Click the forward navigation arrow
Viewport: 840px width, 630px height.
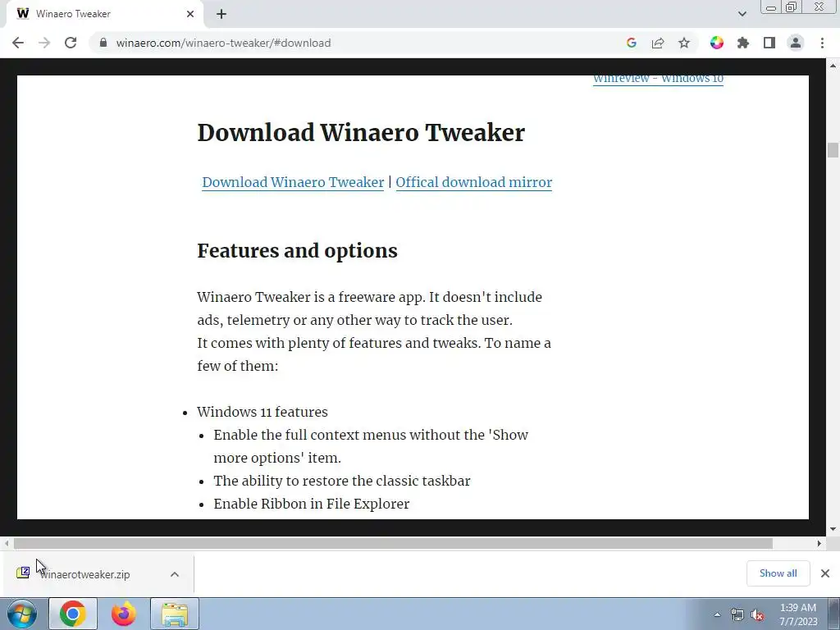tap(44, 43)
